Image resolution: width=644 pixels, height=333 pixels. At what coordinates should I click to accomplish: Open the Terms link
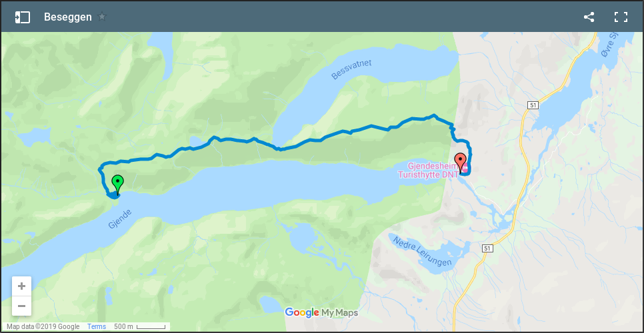click(x=97, y=327)
